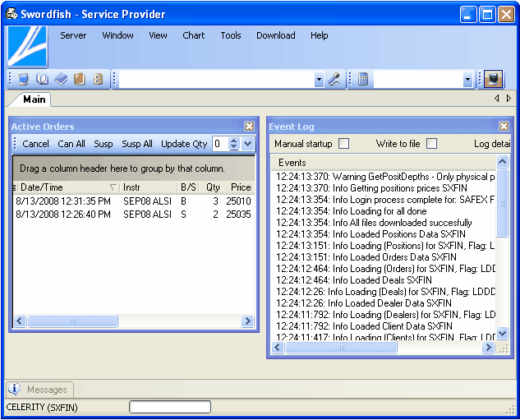Enable the Manual startup checkbox
520x420 pixels.
pyautogui.click(x=344, y=144)
